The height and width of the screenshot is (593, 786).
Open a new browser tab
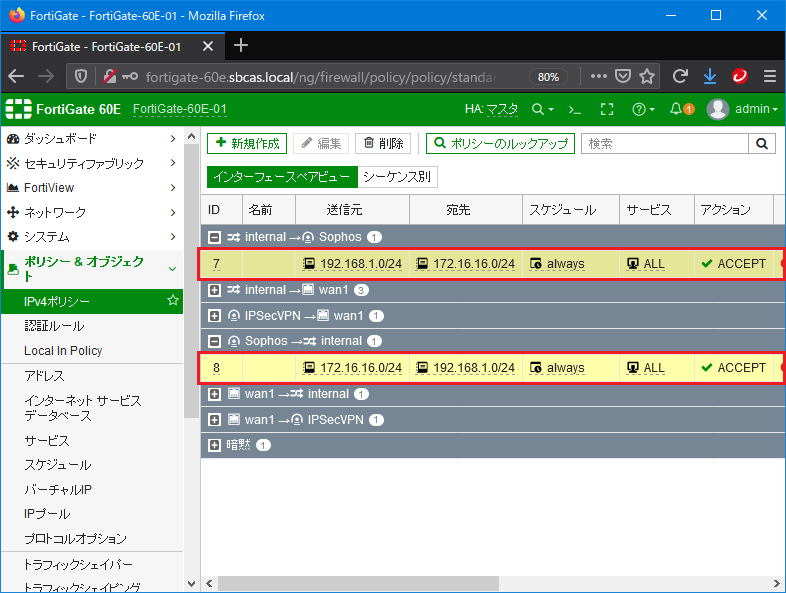(x=241, y=46)
